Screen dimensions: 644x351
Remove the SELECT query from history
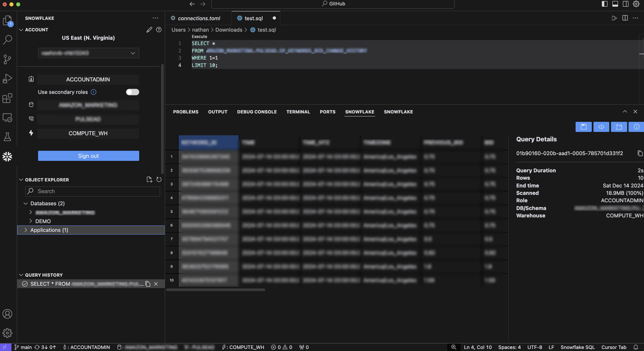(156, 284)
